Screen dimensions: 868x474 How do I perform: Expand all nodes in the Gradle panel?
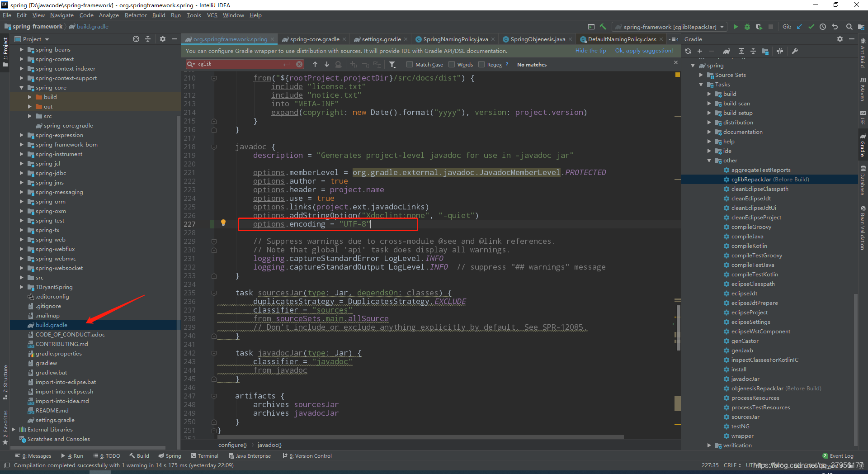(741, 51)
